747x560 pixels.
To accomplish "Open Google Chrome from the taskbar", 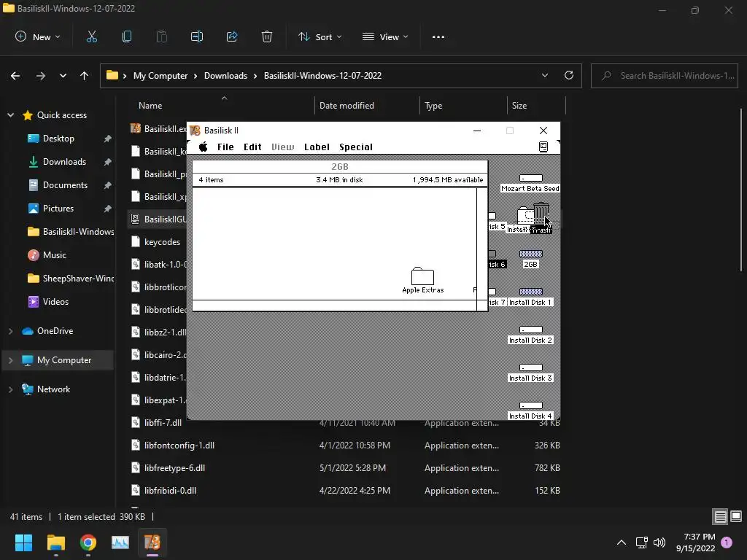I will click(88, 542).
